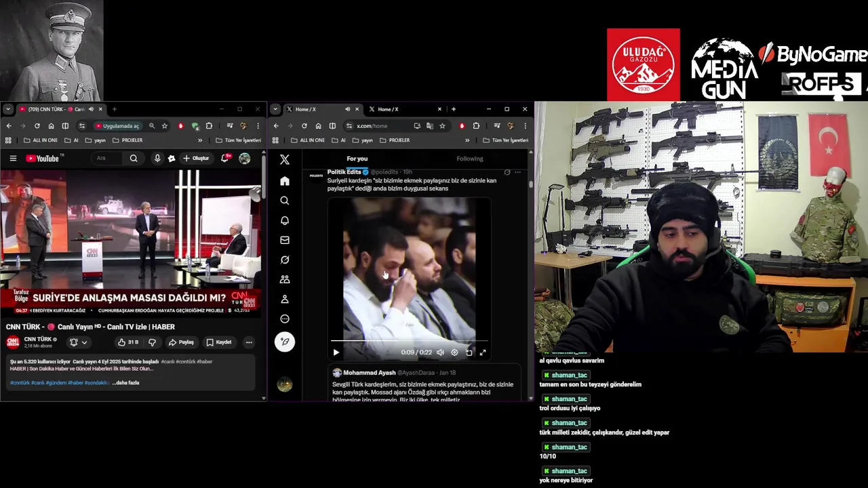This screenshot has width=868, height=488.
Task: Click the CNN TÜRK live video player
Action: coord(130,243)
